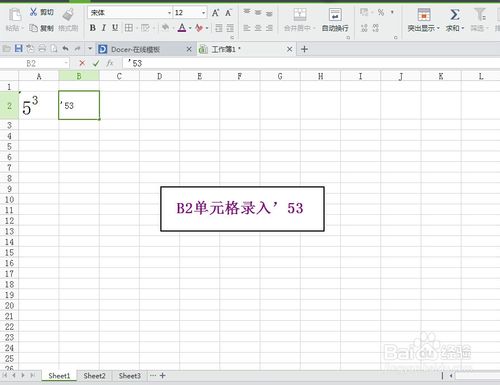Image resolution: width=500 pixels, height=385 pixels.
Task: Toggle italic formatting
Action: point(104,28)
